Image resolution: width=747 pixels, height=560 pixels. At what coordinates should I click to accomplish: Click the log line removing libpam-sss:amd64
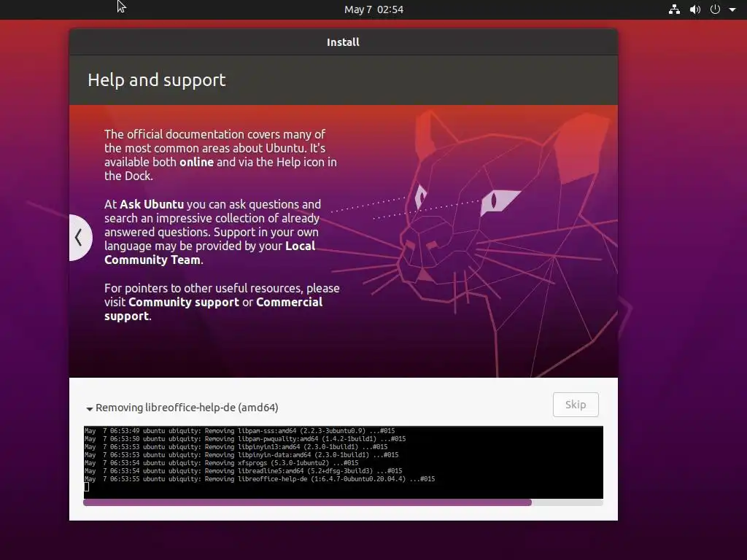click(239, 431)
